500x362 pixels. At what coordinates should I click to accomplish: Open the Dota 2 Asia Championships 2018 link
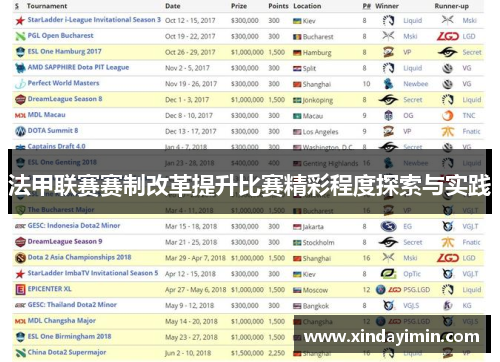[79, 257]
